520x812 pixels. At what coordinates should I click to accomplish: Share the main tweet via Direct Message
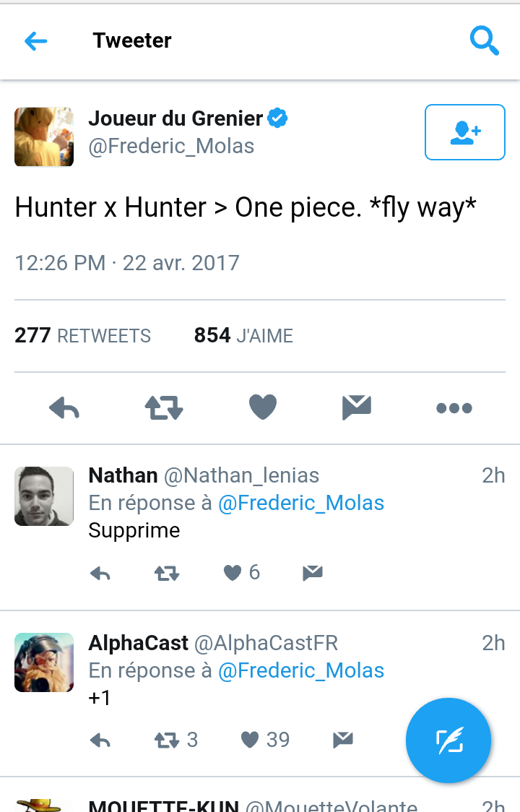coord(357,407)
